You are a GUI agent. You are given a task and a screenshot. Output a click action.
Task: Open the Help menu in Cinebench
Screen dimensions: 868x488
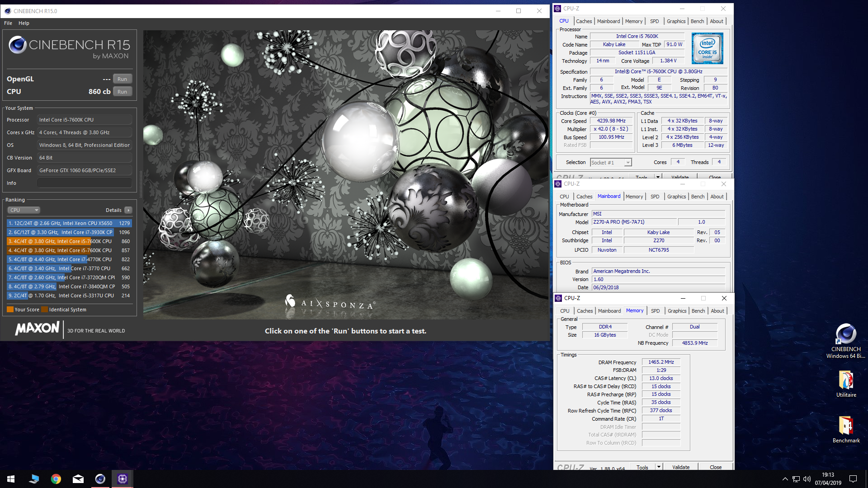pos(24,23)
